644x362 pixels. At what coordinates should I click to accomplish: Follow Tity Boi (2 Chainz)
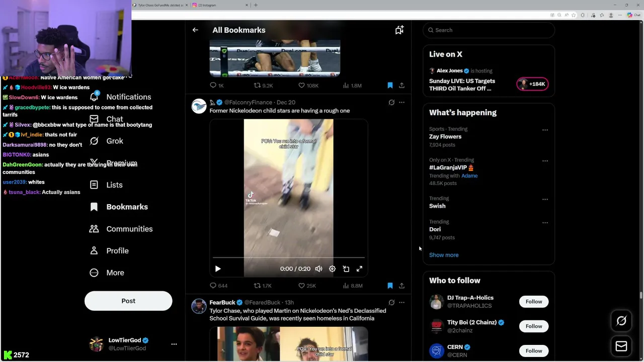[x=534, y=326]
